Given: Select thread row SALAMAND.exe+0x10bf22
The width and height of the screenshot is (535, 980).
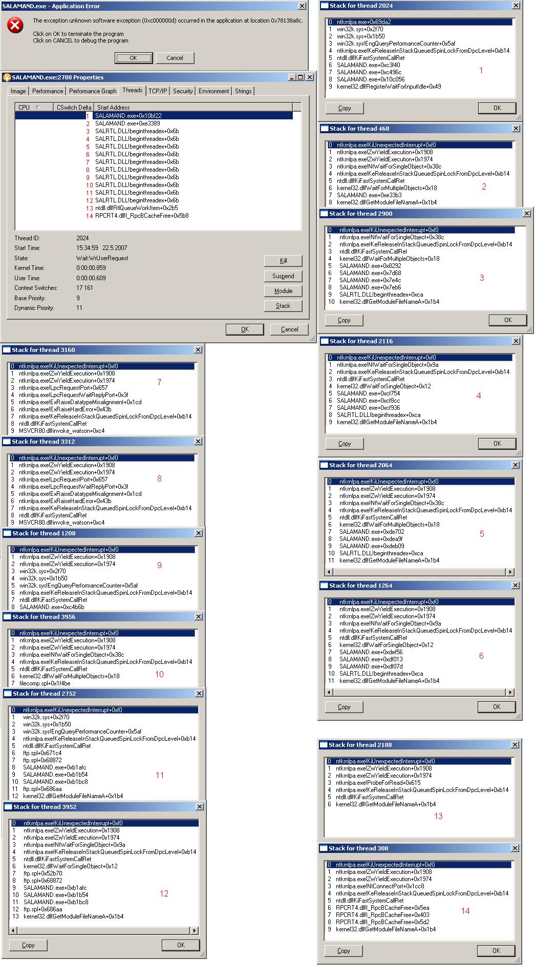Looking at the screenshot, I should click(154, 116).
